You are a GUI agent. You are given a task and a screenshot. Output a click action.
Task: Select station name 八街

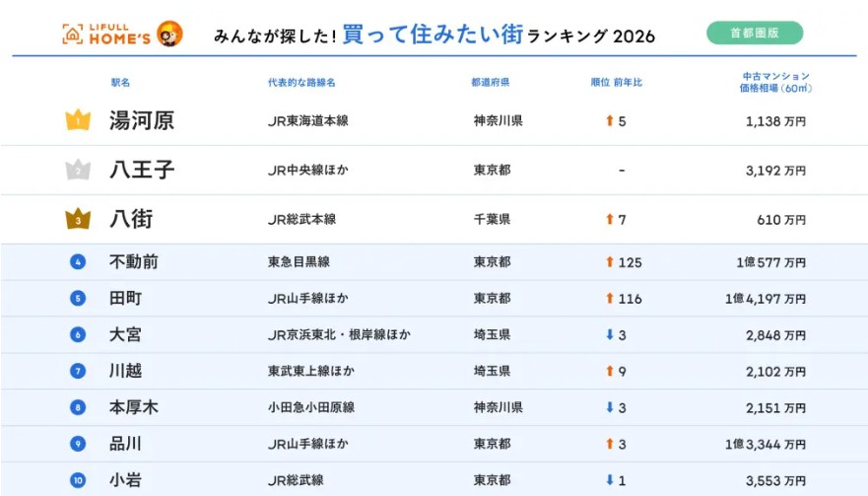(131, 219)
